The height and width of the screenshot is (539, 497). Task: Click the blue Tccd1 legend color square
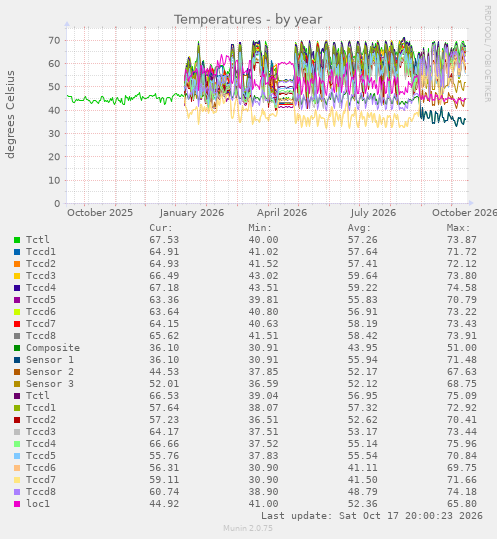pos(17,252)
